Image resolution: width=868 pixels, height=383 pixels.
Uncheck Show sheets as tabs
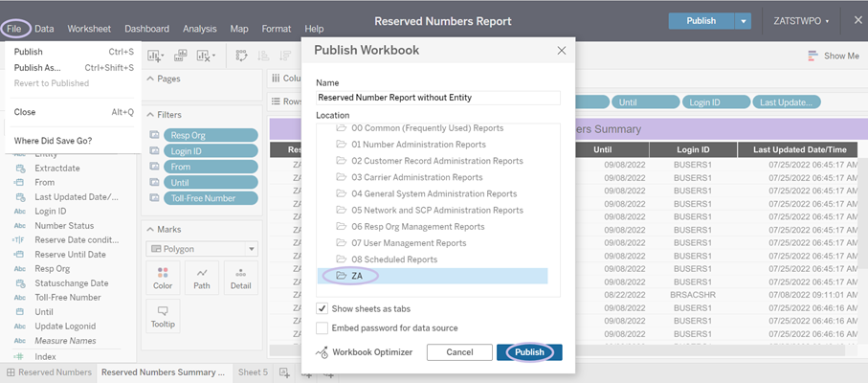323,308
